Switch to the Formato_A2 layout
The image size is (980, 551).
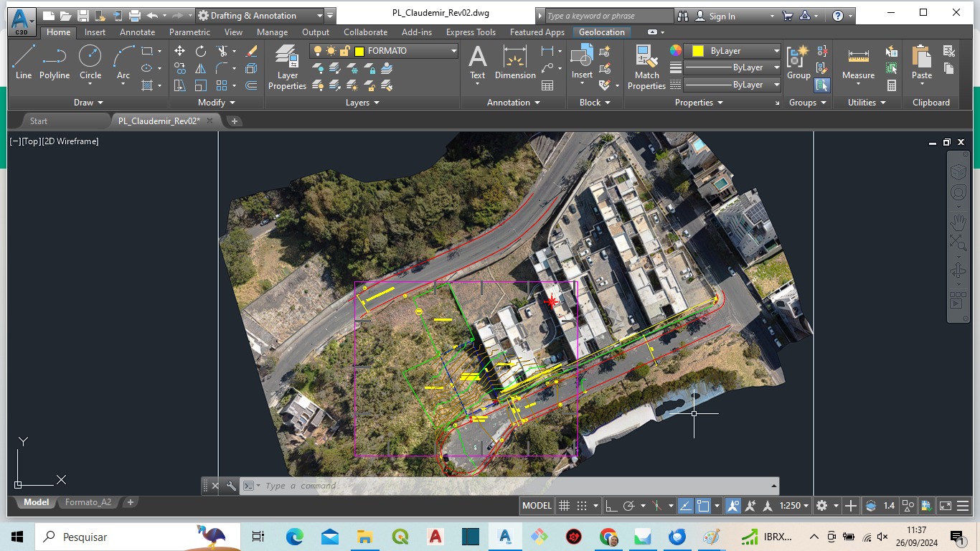pos(88,502)
